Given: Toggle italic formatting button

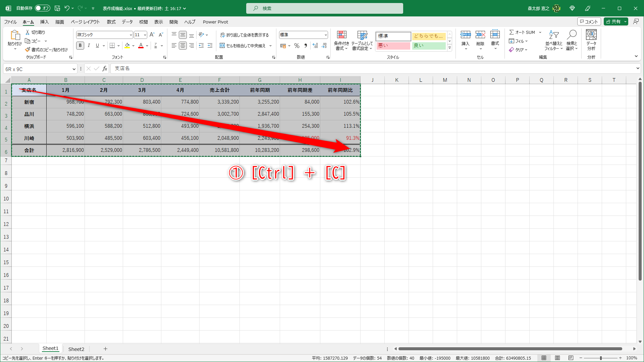Looking at the screenshot, I should click(89, 46).
